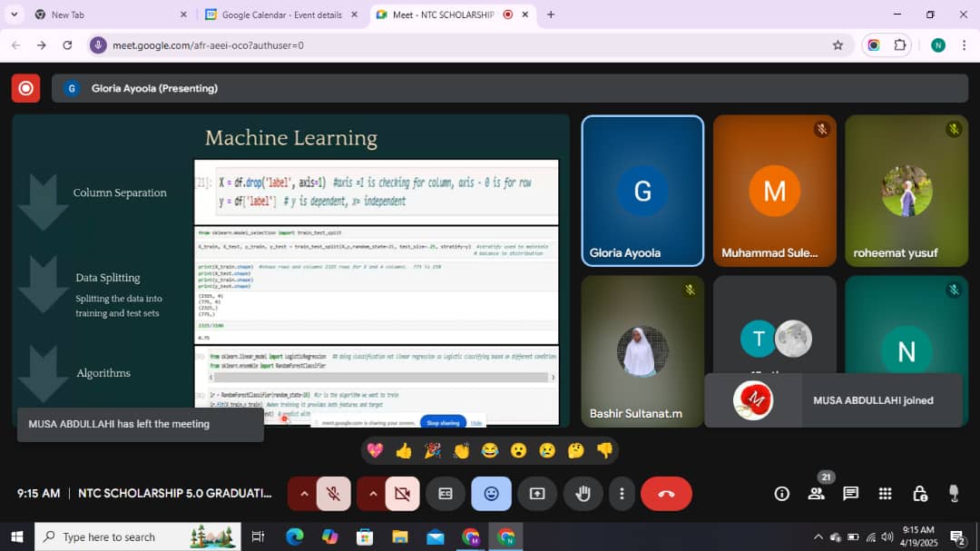Show hidden system tray icons
Image resolution: width=980 pixels, height=551 pixels.
click(818, 536)
